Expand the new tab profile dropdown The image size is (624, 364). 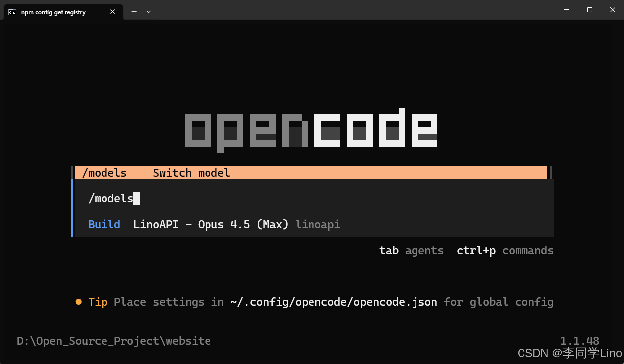[149, 12]
